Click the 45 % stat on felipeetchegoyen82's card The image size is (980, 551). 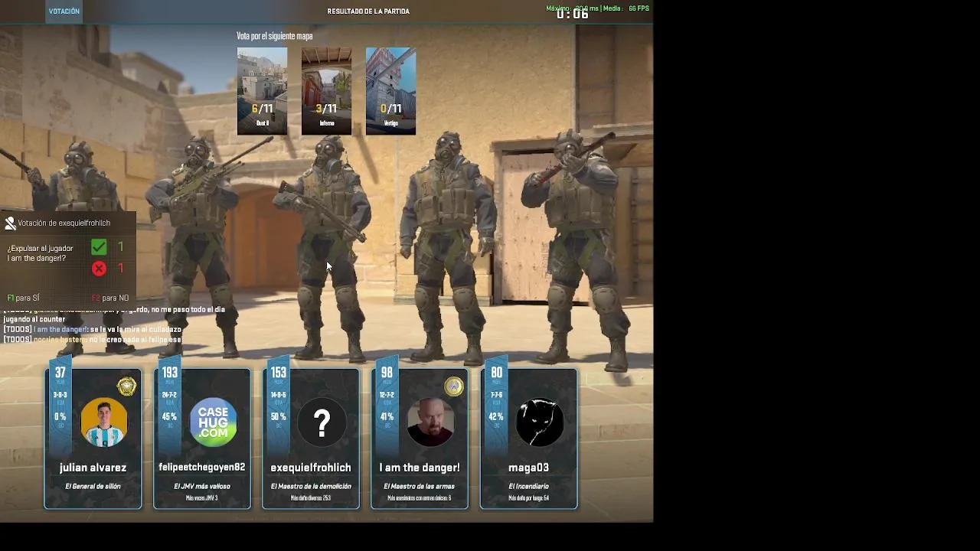click(x=169, y=417)
